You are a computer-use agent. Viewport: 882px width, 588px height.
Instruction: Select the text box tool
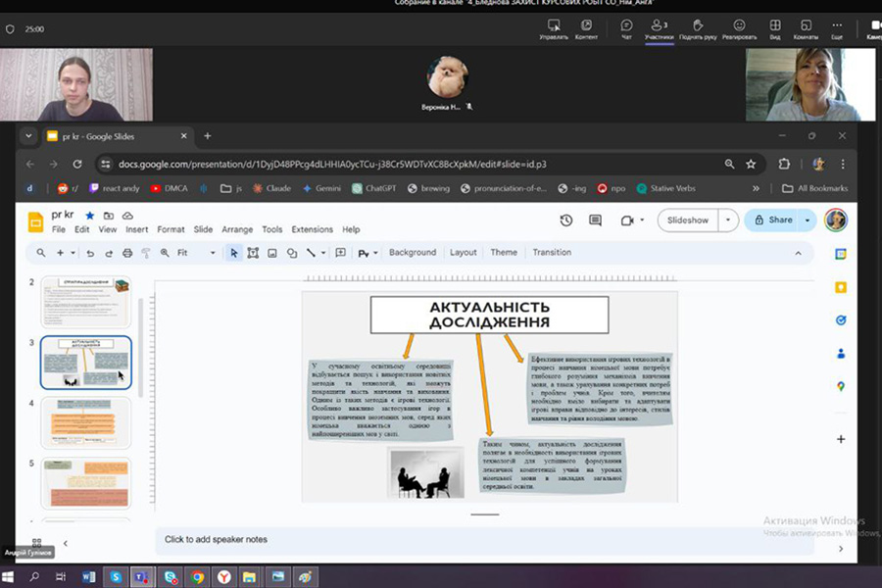pyautogui.click(x=253, y=253)
